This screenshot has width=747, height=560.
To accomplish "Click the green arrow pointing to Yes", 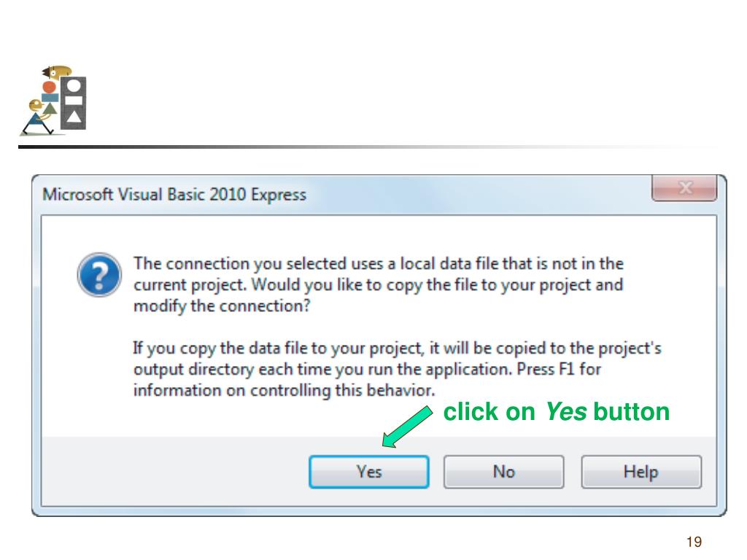I will pos(407,427).
